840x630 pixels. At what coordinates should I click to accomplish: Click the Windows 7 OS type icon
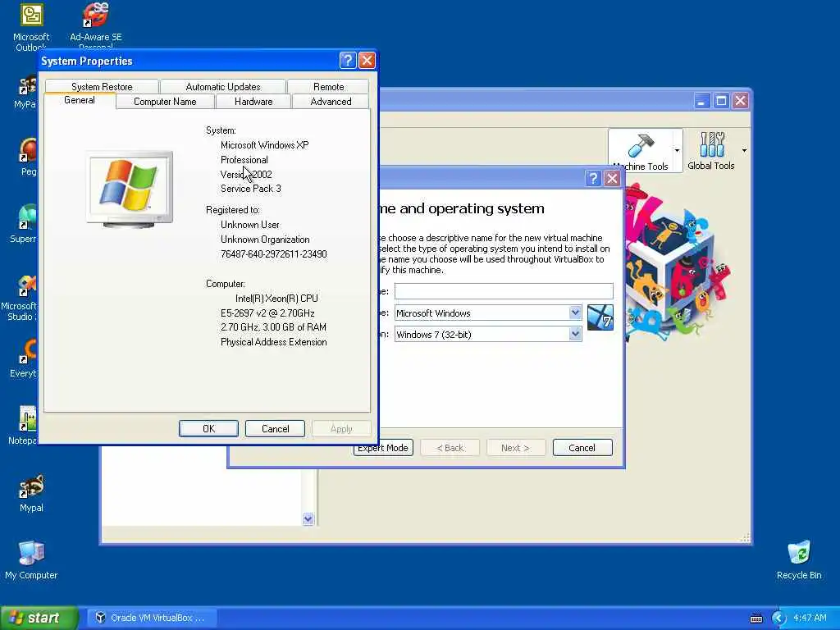[x=600, y=317]
